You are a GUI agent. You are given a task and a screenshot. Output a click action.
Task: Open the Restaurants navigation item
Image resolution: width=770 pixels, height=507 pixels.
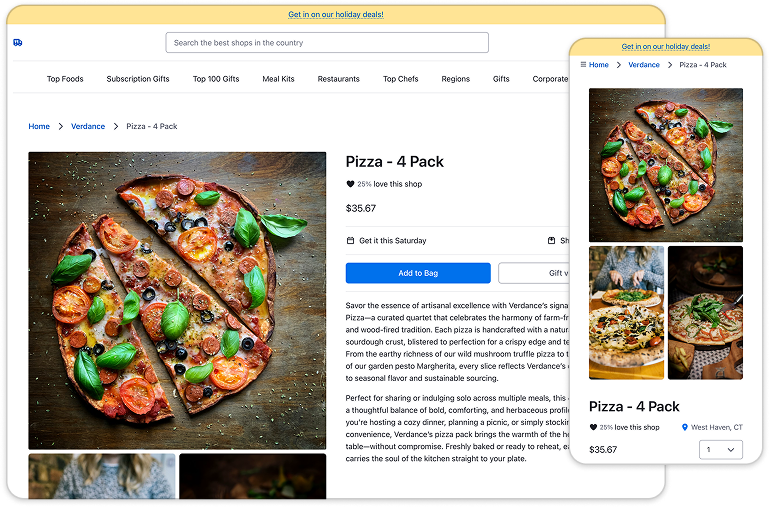tap(338, 79)
